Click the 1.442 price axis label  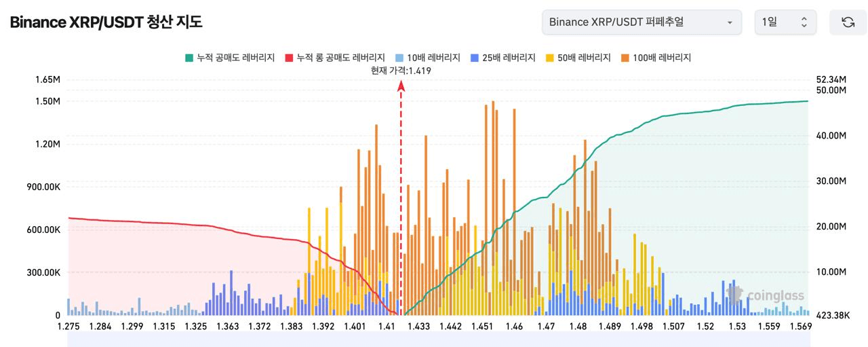click(450, 327)
